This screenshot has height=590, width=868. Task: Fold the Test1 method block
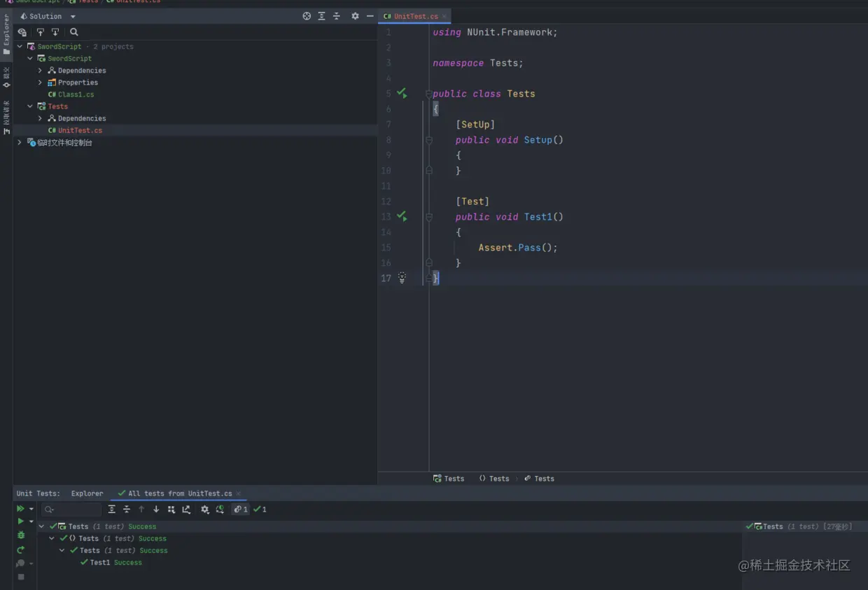[429, 217]
